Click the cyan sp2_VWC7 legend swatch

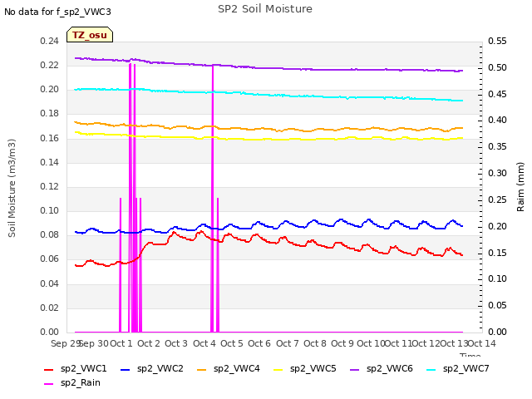[431, 369]
